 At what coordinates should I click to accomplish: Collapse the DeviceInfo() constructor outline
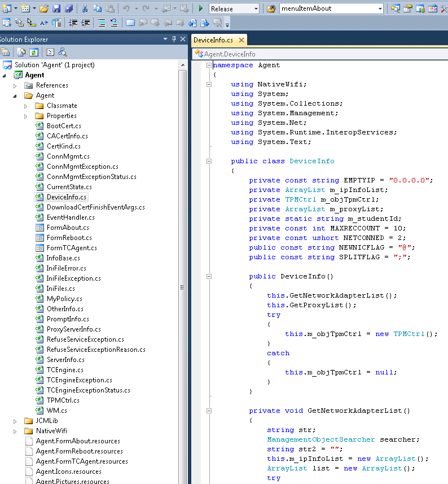tap(209, 276)
